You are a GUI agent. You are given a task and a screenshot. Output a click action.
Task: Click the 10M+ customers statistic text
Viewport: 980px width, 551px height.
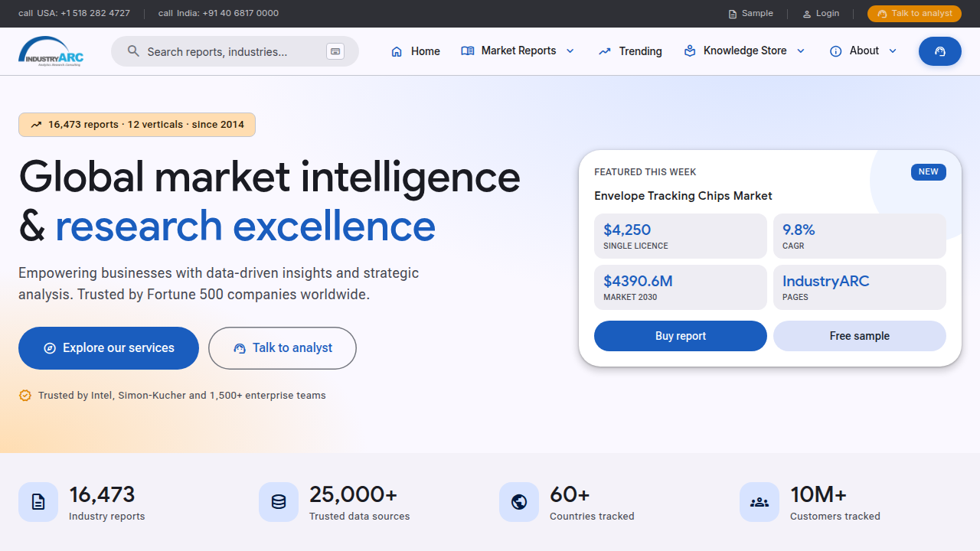818,494
